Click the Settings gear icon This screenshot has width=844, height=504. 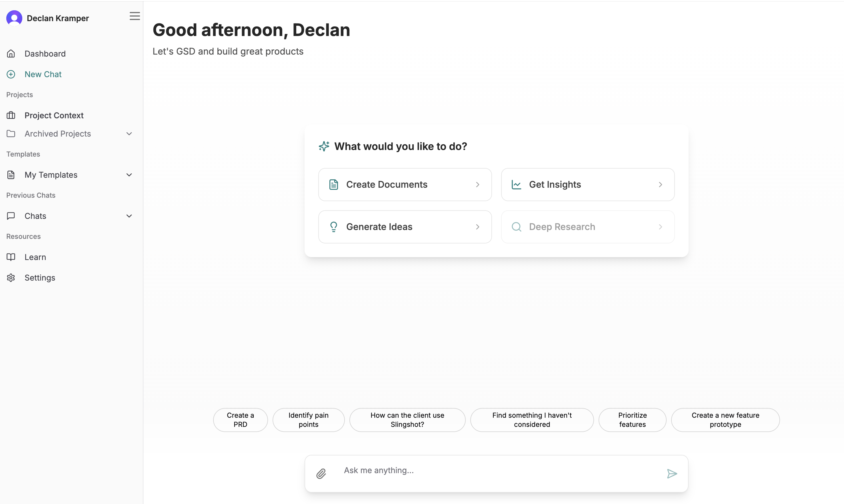tap(11, 277)
